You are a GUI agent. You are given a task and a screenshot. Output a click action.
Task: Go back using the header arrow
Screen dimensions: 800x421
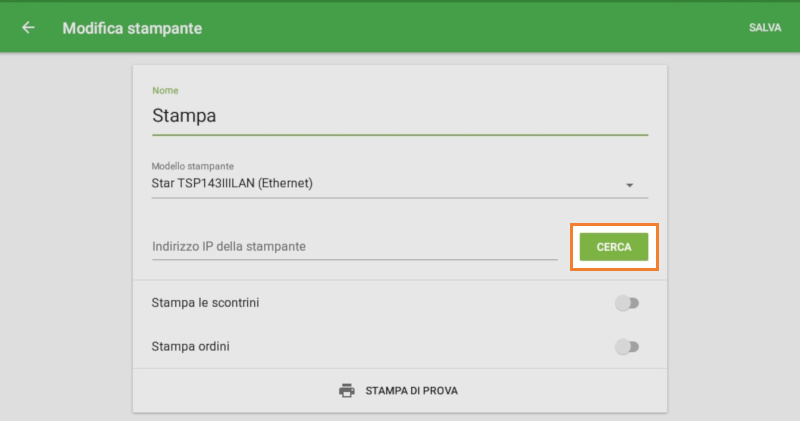point(28,28)
